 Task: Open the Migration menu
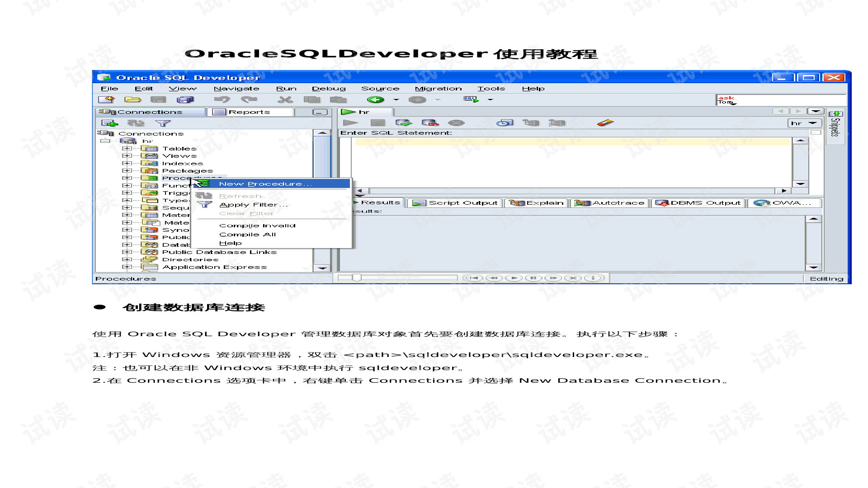point(438,89)
